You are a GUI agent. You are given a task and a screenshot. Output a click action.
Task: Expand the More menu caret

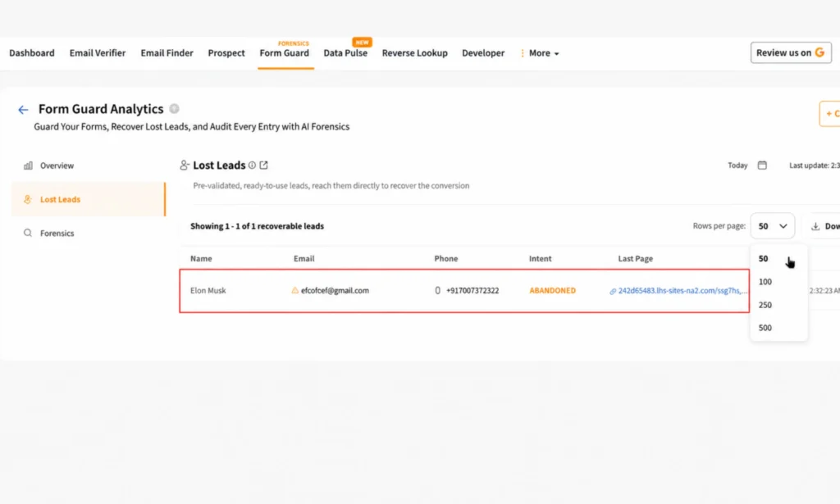[x=557, y=53]
